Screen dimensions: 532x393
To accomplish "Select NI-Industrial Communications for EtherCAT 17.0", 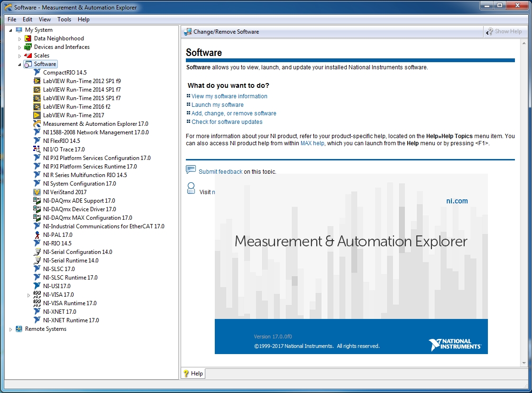I will coord(103,226).
